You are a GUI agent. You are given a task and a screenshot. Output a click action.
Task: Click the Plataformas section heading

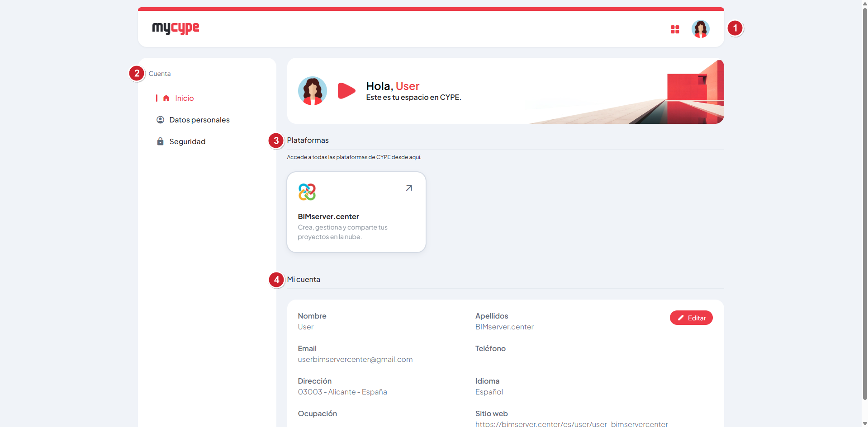[308, 140]
